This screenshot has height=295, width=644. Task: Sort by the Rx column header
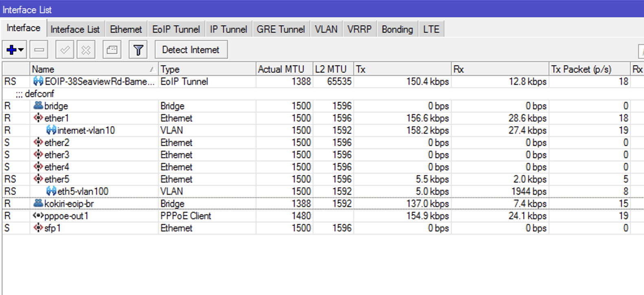500,69
